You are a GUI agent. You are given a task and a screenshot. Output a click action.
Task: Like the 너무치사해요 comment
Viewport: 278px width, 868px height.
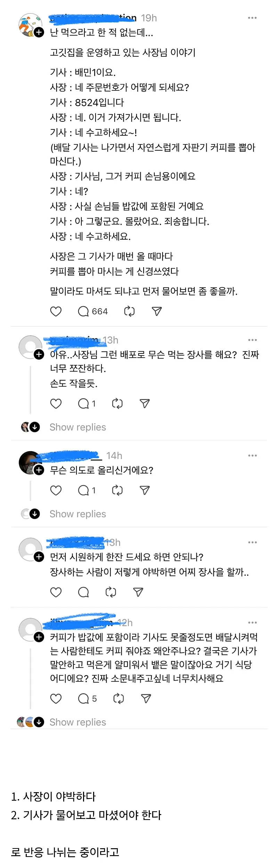click(56, 698)
